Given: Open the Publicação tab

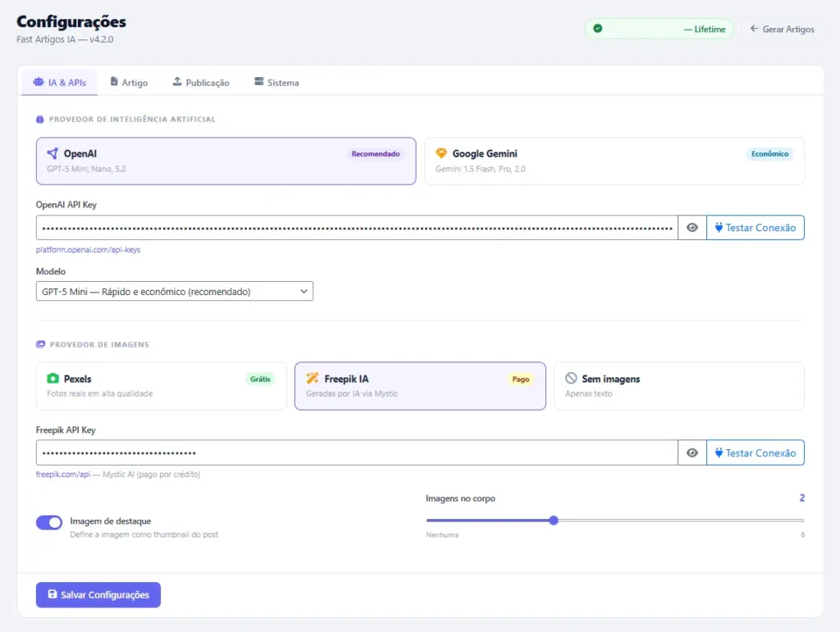Looking at the screenshot, I should (x=201, y=83).
